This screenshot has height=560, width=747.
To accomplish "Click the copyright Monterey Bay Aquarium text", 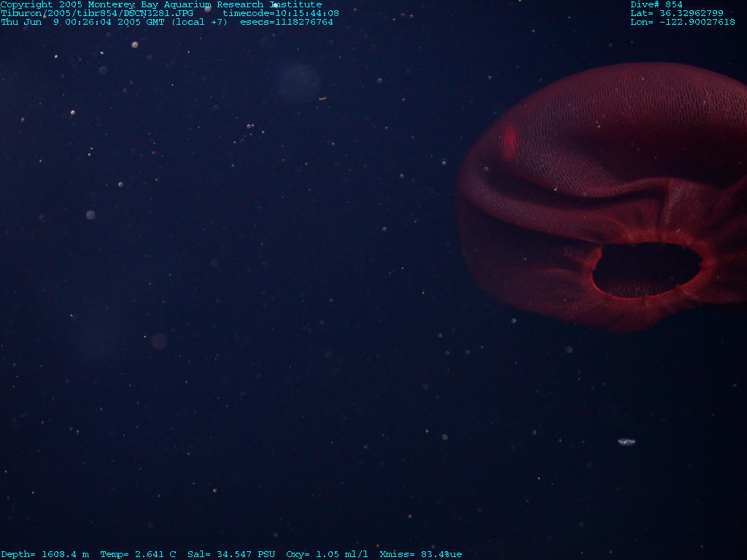I will click(160, 4).
